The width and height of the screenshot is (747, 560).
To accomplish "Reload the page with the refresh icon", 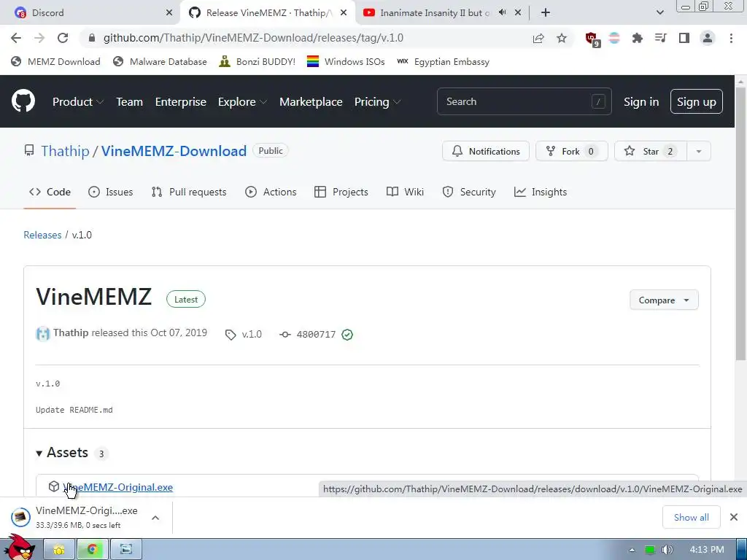I will (x=63, y=38).
